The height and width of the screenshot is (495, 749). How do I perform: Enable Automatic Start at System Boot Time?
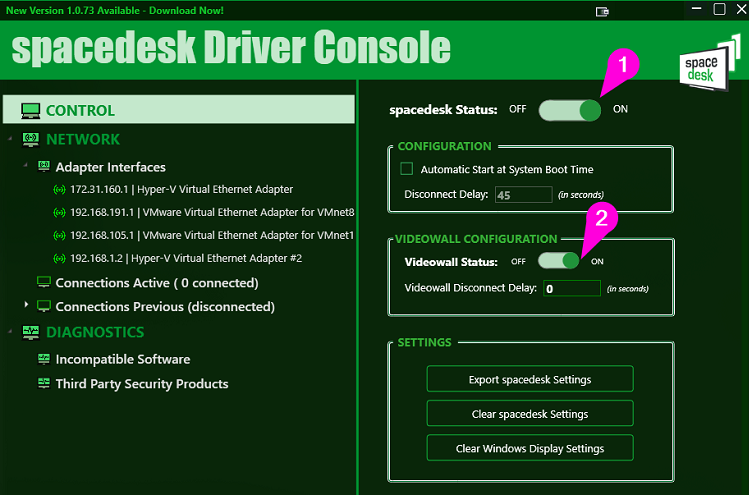click(x=407, y=169)
